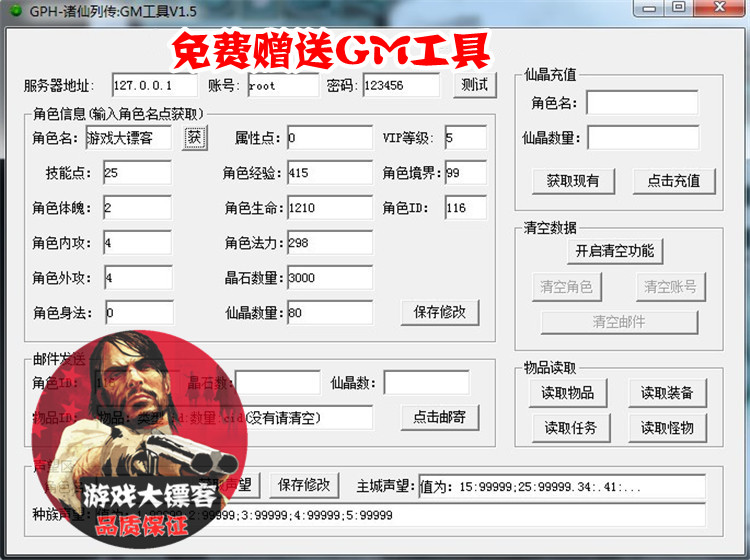Viewport: 750px width, 560px height.
Task: Focus the 角色身法 input field
Action: click(140, 313)
